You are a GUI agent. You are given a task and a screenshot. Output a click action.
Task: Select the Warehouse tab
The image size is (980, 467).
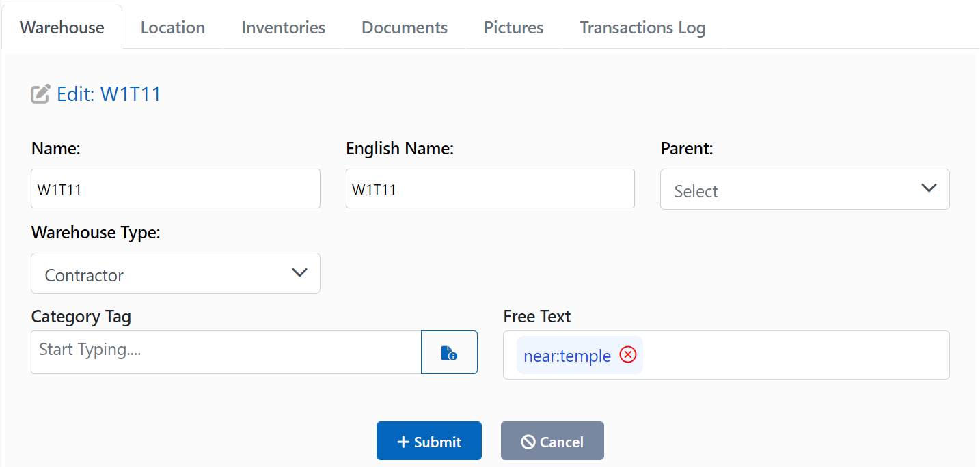62,28
